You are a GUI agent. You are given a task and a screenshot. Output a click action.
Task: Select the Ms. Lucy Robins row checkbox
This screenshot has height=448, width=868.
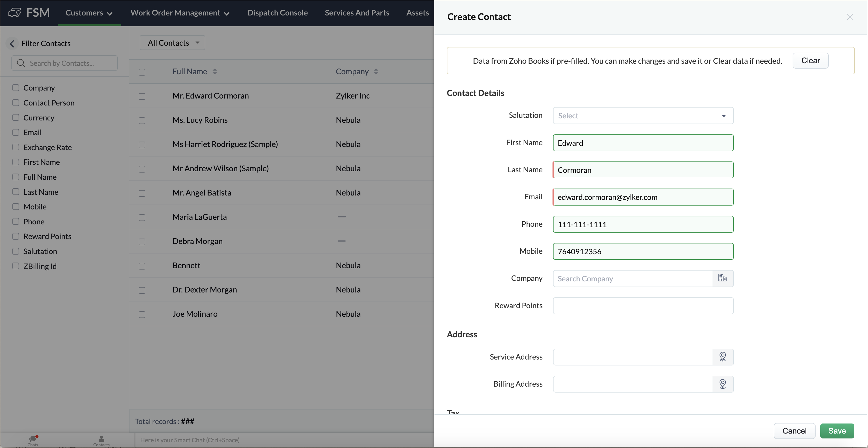click(x=142, y=120)
